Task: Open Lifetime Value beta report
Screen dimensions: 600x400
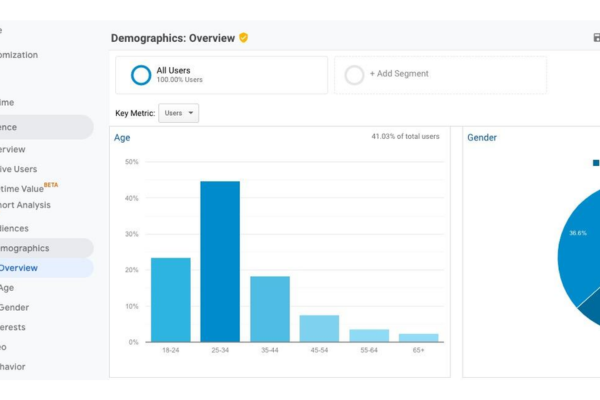Action: [x=22, y=189]
